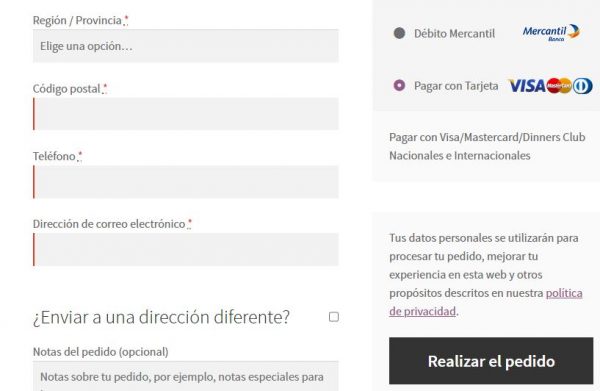Viewport: 600px width, 391px height.
Task: Click the Mercantil Banco logo
Action: click(551, 33)
